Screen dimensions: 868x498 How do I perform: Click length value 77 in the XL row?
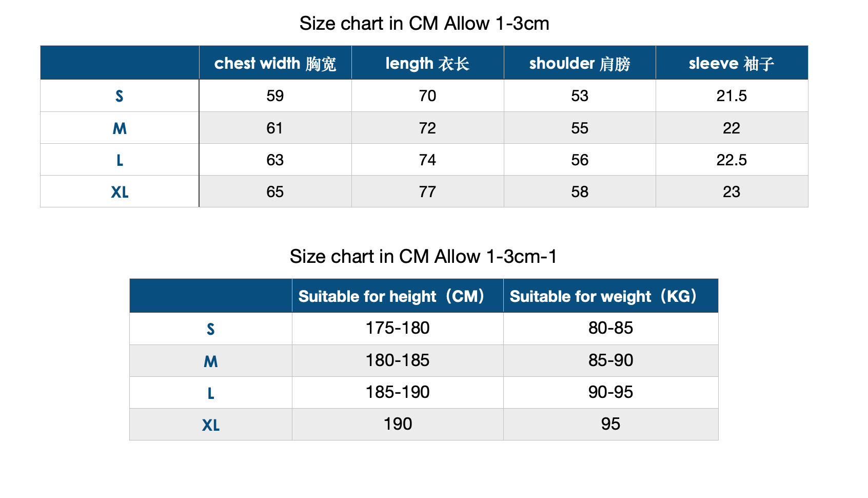pyautogui.click(x=427, y=191)
